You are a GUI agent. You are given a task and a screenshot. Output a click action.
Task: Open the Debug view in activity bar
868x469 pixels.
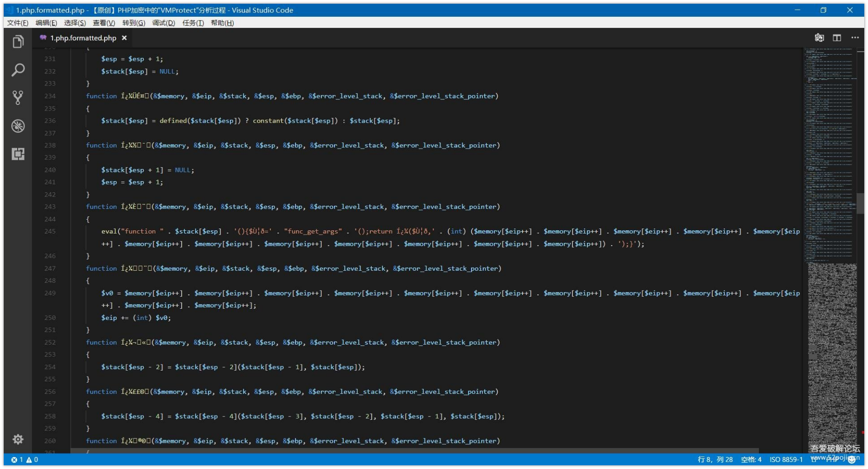[x=18, y=126]
